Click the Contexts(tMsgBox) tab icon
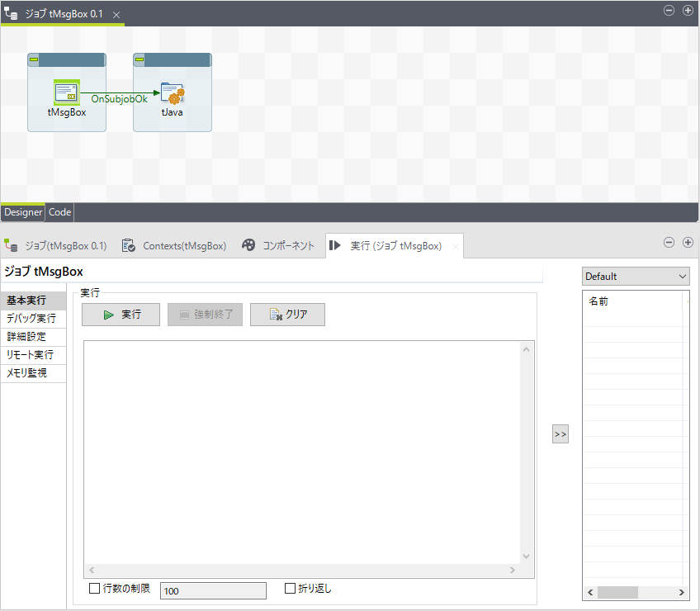 (129, 245)
